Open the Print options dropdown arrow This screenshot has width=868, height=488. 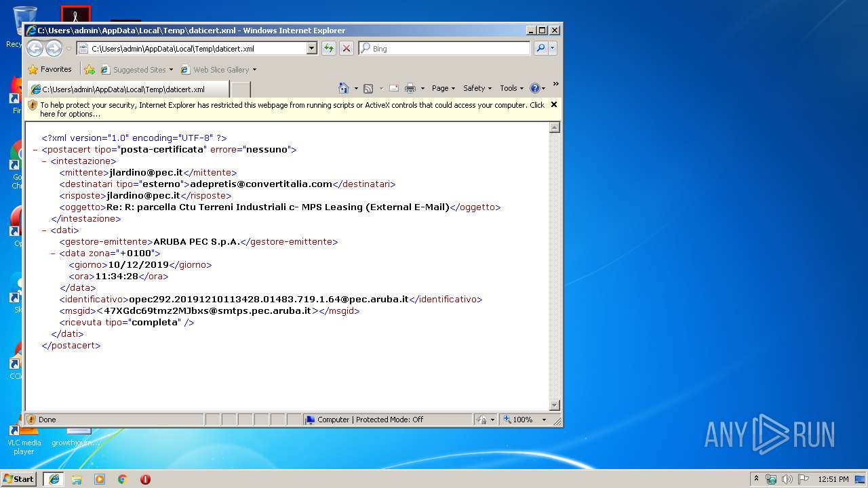[422, 89]
